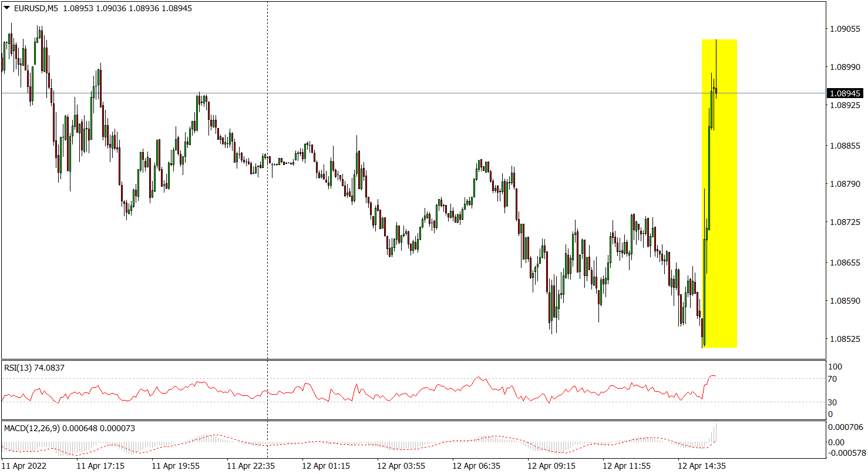Click the triangle icon before EURUSD,M5

[7, 9]
